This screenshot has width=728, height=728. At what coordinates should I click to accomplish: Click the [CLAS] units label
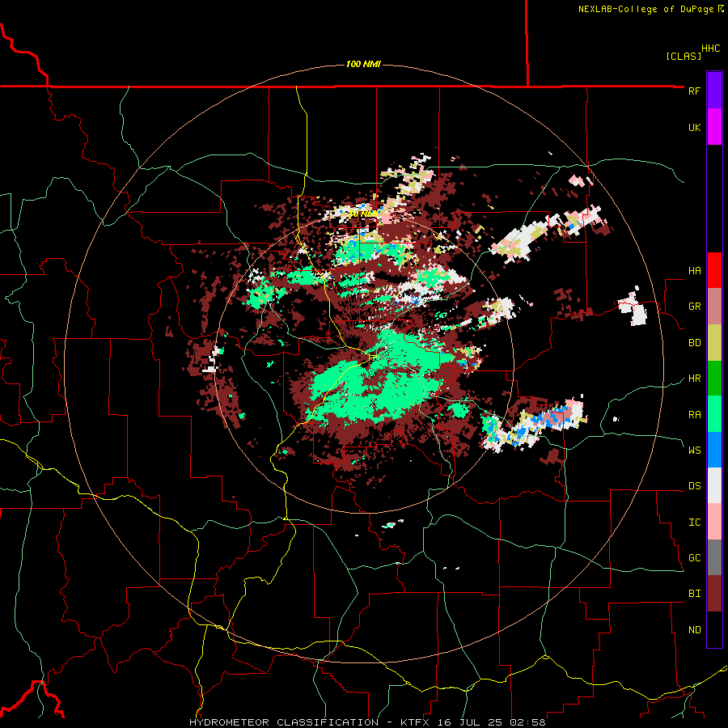pos(684,56)
